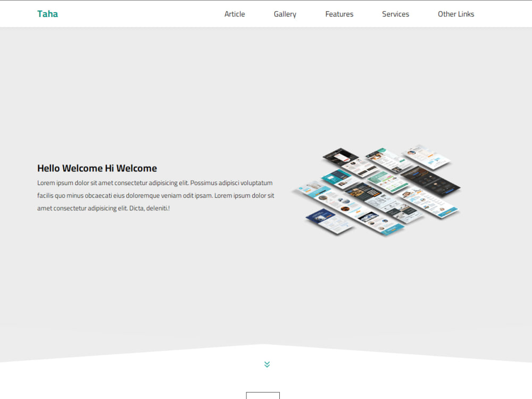Click the double chevron down arrow icon
Viewport: 532px width, 399px height.
click(267, 364)
